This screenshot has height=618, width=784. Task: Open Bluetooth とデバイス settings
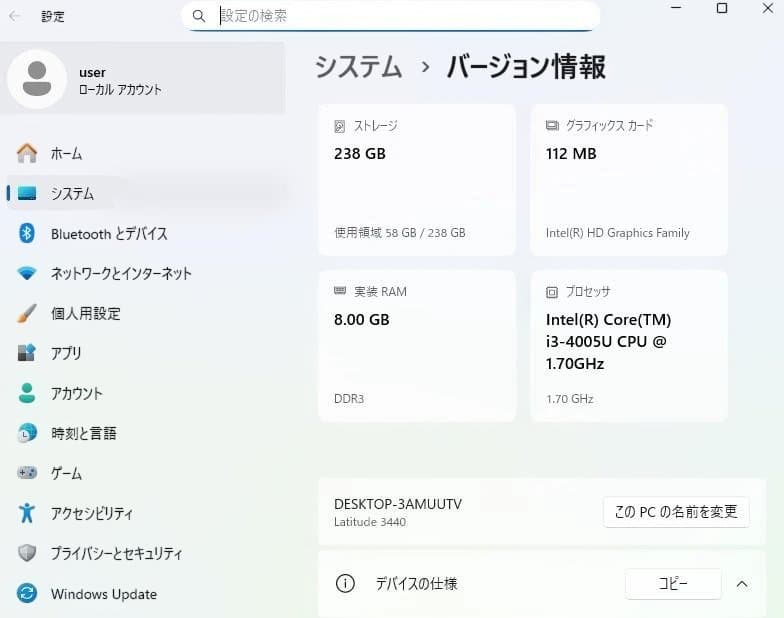pyautogui.click(x=146, y=233)
